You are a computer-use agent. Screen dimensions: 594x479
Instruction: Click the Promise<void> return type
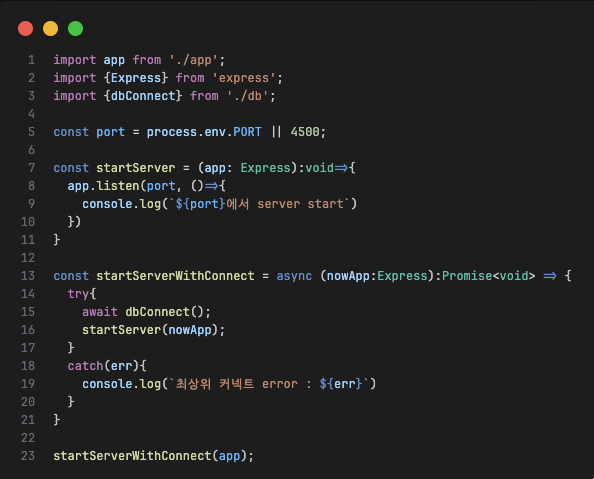point(489,276)
